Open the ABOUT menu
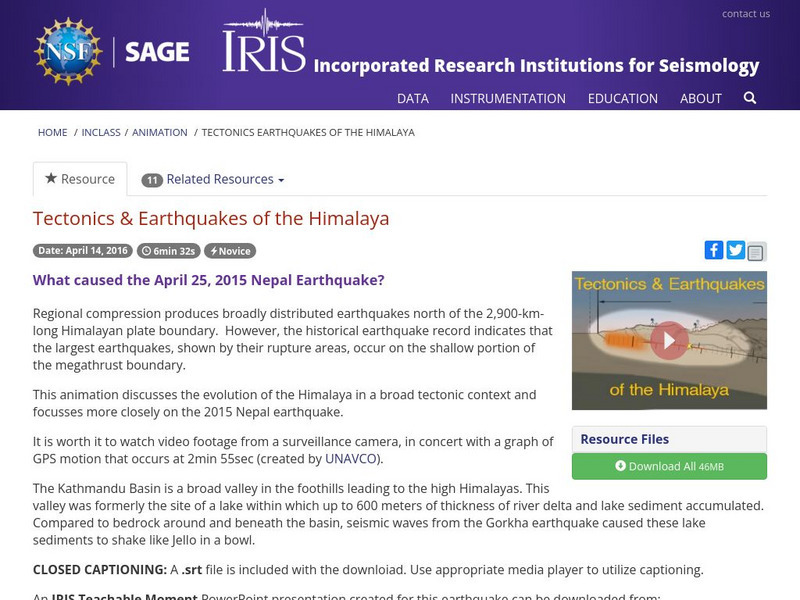This screenshot has width=800, height=600. pos(701,99)
